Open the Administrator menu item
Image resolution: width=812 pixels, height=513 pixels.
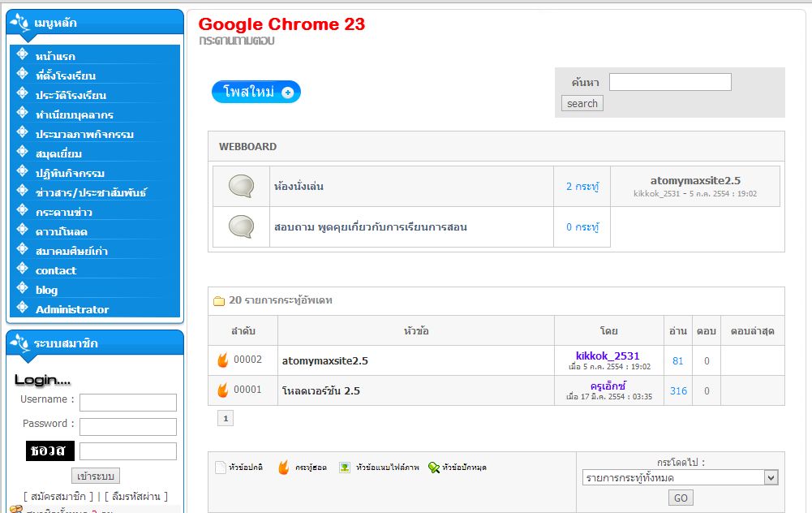[x=72, y=309]
